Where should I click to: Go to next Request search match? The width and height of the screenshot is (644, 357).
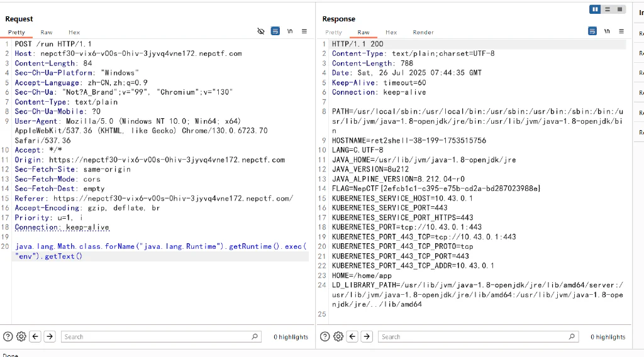coord(50,336)
